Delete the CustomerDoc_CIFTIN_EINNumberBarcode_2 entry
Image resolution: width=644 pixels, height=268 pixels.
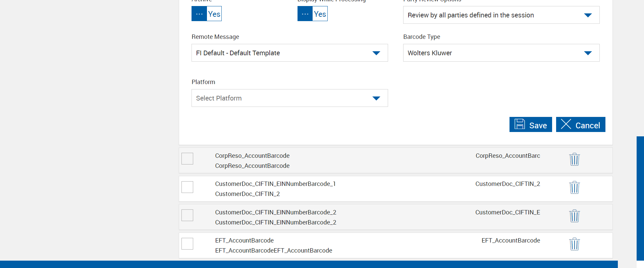pos(574,216)
